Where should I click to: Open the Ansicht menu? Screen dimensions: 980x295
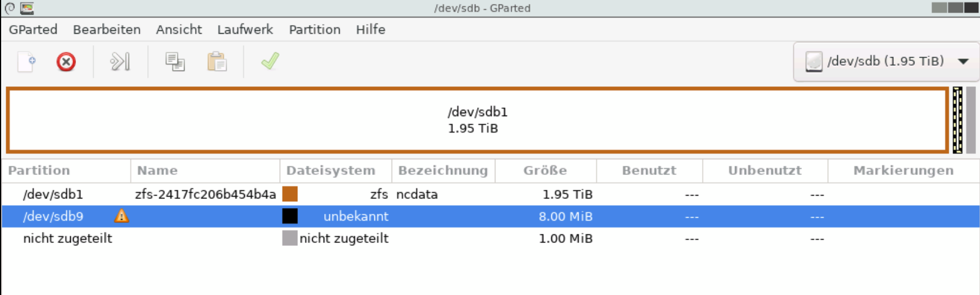(179, 30)
